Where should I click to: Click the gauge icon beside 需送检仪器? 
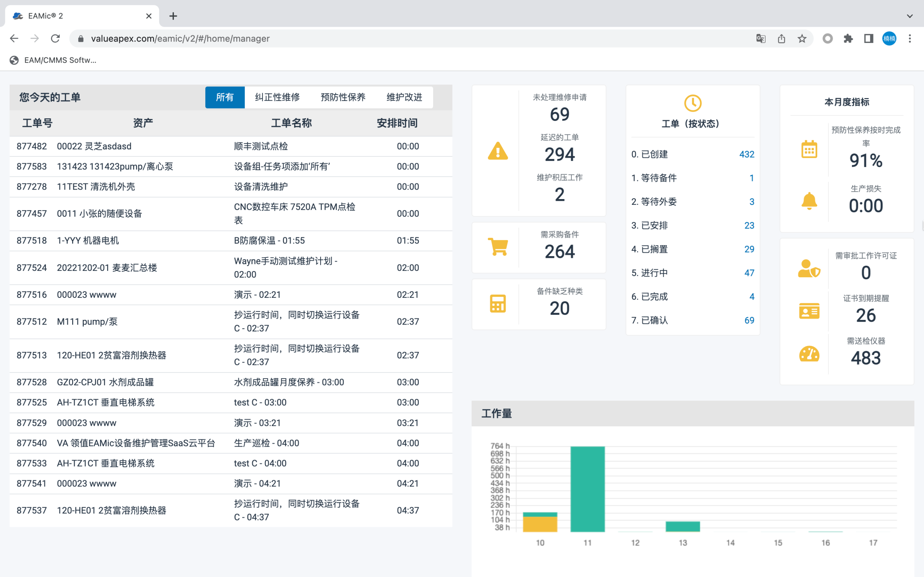[x=809, y=354]
